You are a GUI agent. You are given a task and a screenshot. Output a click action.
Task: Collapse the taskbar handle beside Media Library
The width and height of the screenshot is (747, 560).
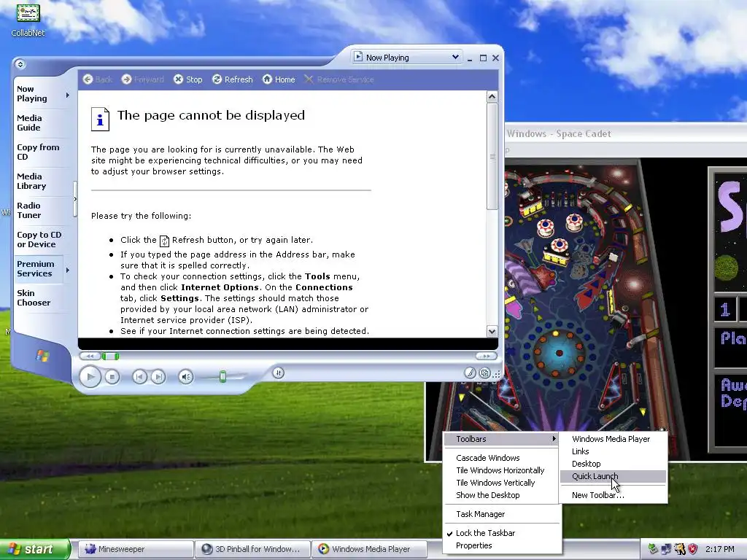click(x=75, y=199)
